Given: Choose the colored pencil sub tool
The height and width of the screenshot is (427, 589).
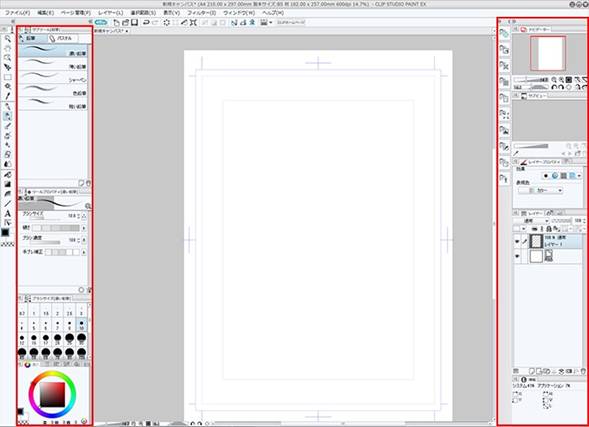Looking at the screenshot, I should [x=53, y=90].
